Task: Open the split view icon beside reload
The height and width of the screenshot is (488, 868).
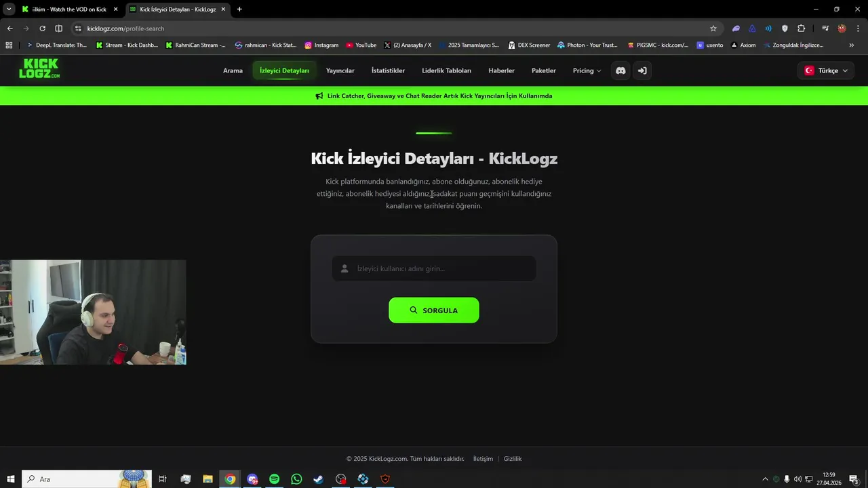Action: click(x=58, y=28)
